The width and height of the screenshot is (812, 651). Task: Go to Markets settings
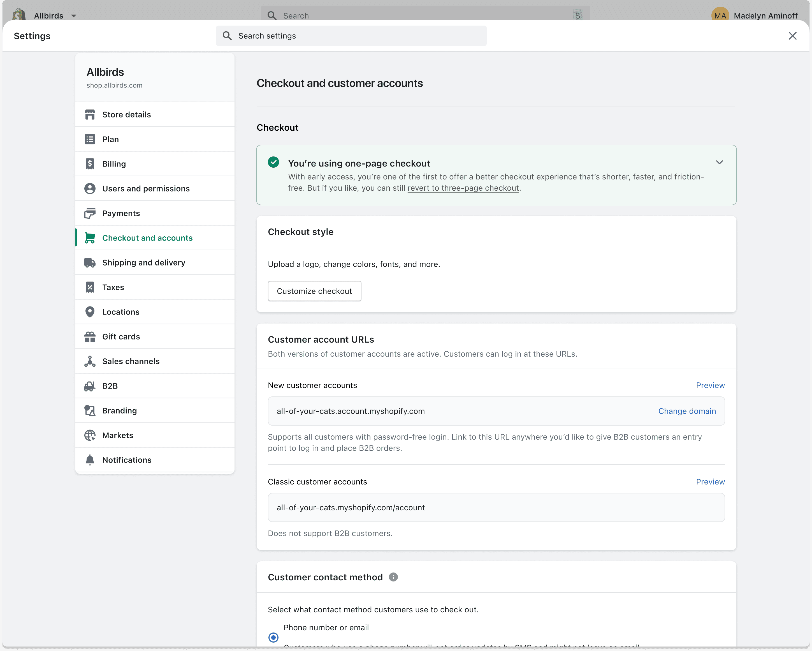click(155, 435)
